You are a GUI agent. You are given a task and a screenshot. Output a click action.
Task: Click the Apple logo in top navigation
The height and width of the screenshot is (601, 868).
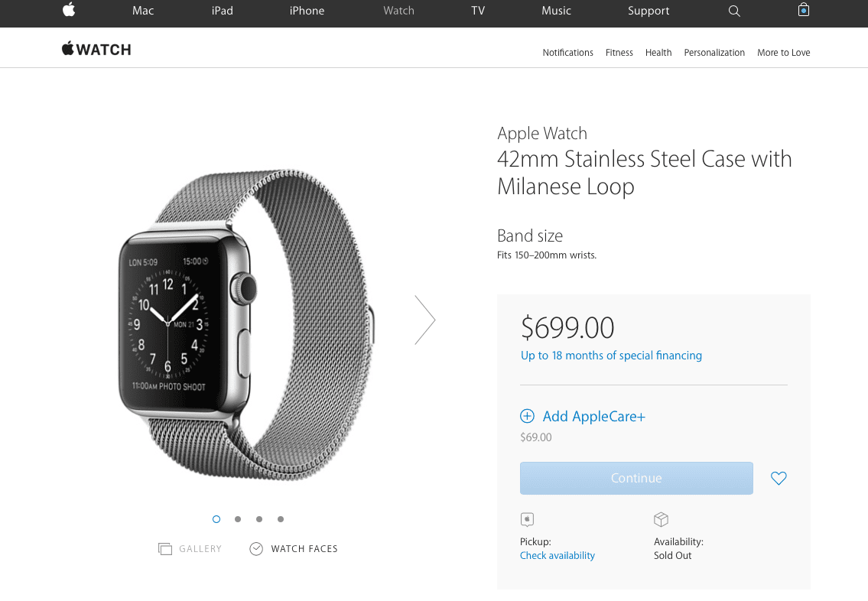69,9
